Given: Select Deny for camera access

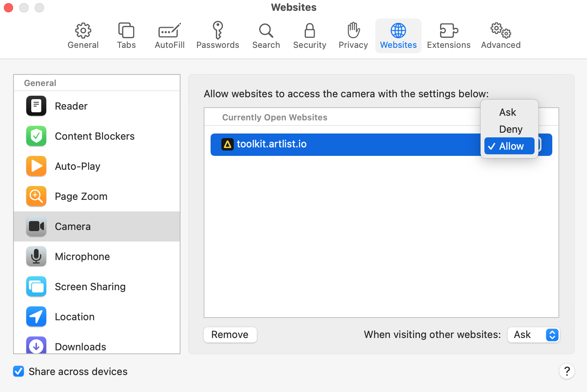Looking at the screenshot, I should pos(510,129).
